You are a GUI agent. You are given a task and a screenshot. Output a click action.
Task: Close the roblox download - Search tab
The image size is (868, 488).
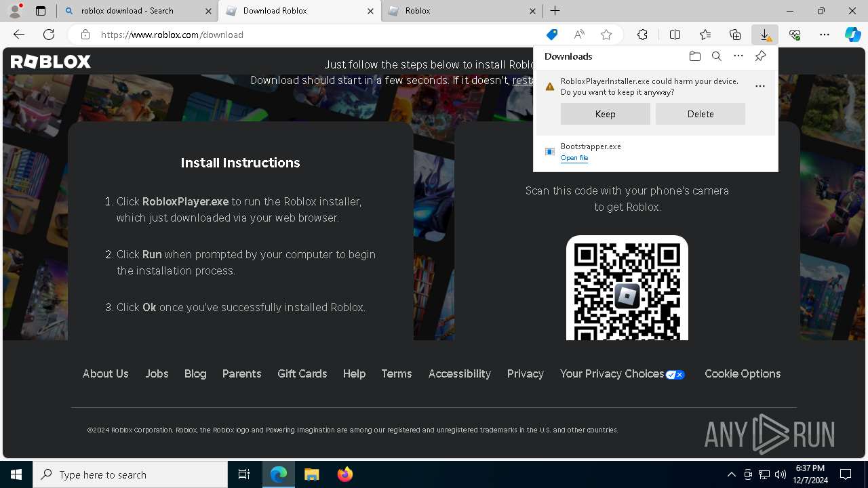click(208, 11)
